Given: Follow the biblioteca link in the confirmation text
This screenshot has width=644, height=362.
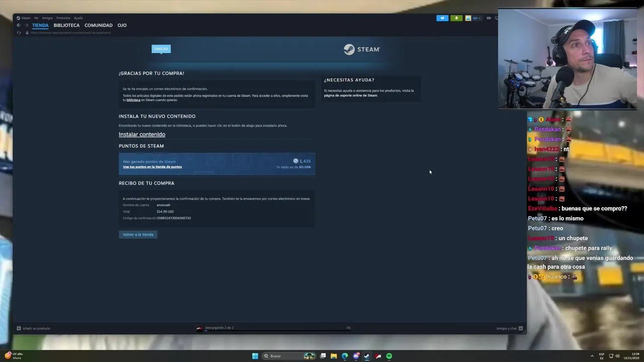Looking at the screenshot, I should click(133, 100).
